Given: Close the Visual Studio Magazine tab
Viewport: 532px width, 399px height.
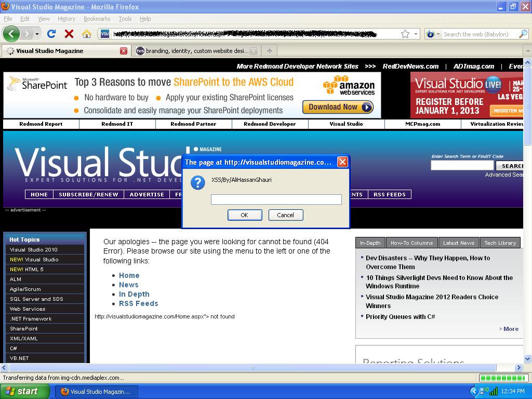Looking at the screenshot, I should click(124, 51).
